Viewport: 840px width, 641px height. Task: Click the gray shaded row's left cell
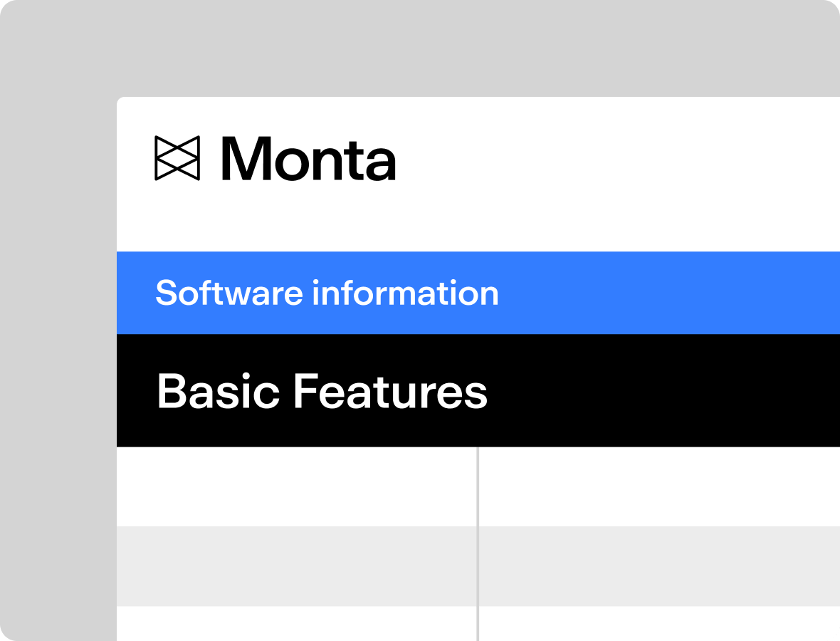click(296, 566)
